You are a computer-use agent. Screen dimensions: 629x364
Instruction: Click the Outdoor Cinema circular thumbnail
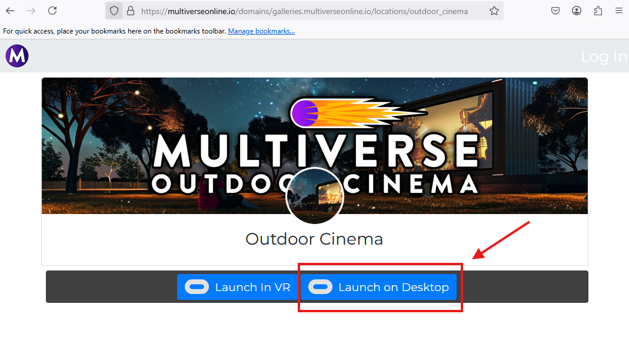coord(314,196)
